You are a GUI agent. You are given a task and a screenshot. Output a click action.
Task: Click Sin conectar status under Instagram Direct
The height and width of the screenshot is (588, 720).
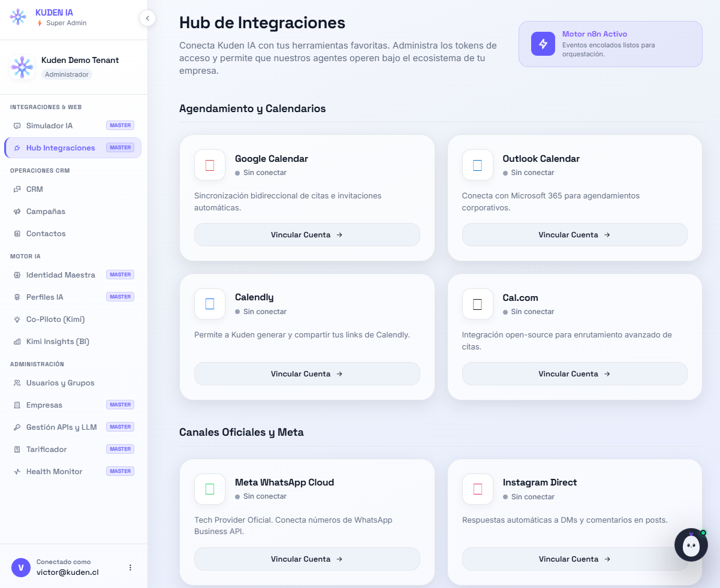tap(529, 497)
